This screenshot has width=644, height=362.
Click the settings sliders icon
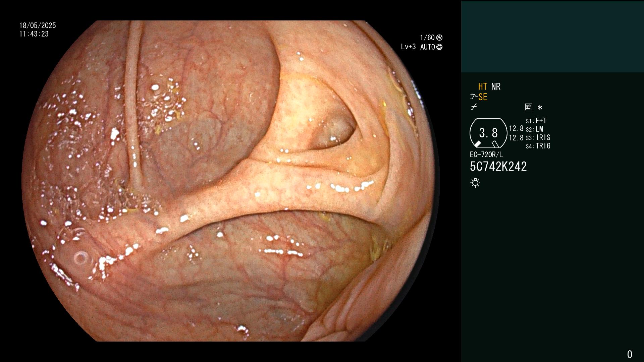point(529,107)
